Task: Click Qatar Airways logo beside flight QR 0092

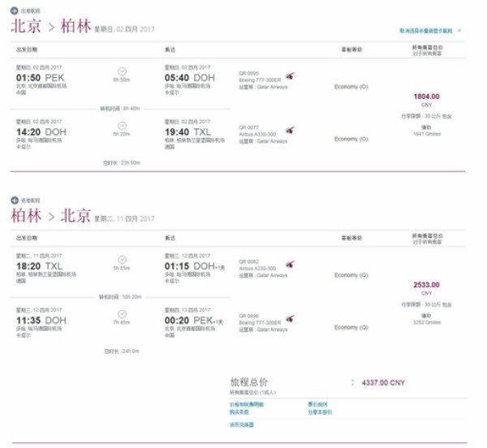Action: (291, 265)
